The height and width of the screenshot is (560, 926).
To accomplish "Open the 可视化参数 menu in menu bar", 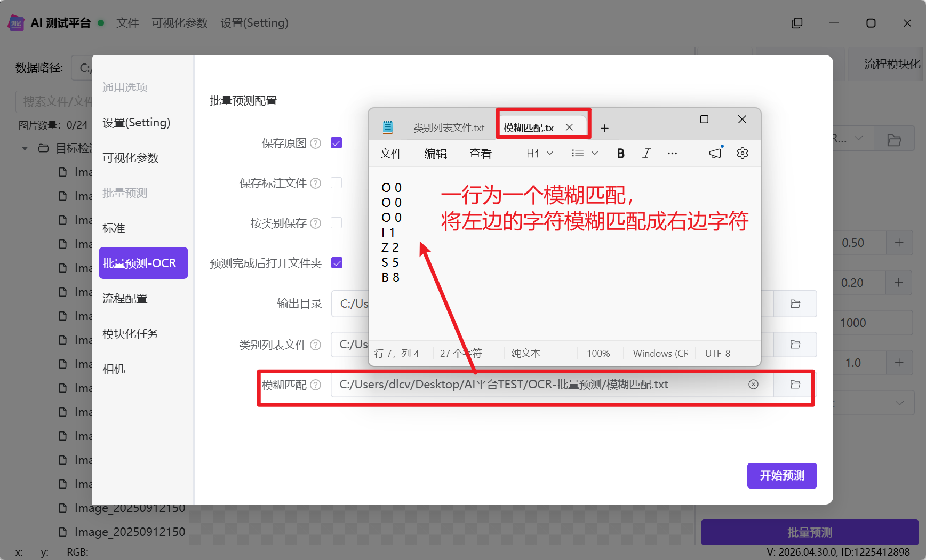I will pos(180,23).
